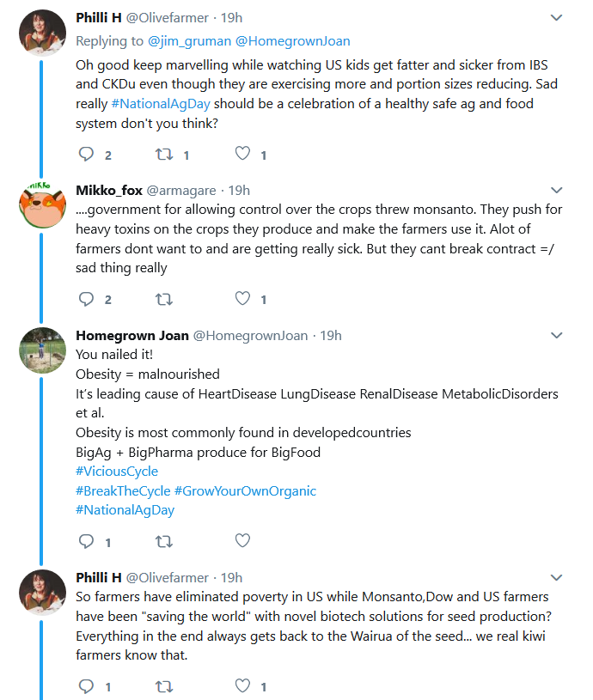This screenshot has height=700, width=593.
Task: Open the #GrowYourOwnOrganic hashtag
Action: tap(245, 491)
